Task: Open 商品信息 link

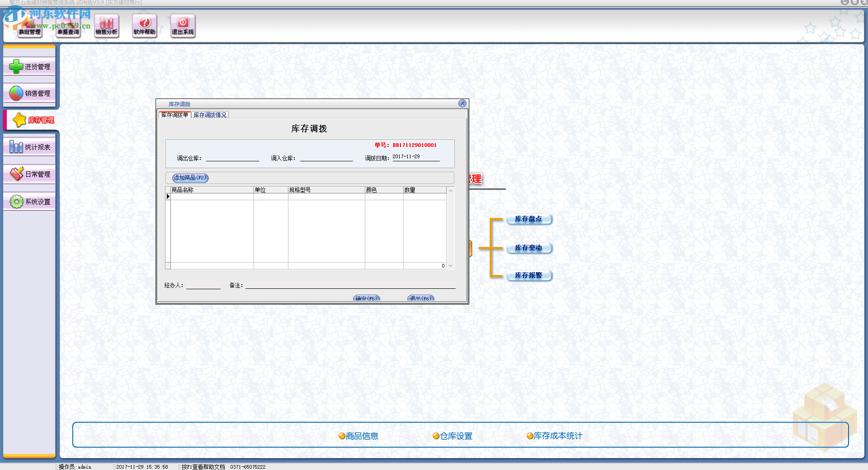Action: (359, 436)
